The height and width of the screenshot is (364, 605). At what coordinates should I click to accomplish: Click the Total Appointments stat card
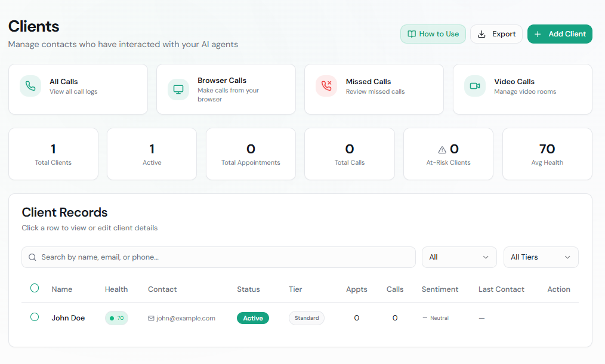tap(251, 154)
